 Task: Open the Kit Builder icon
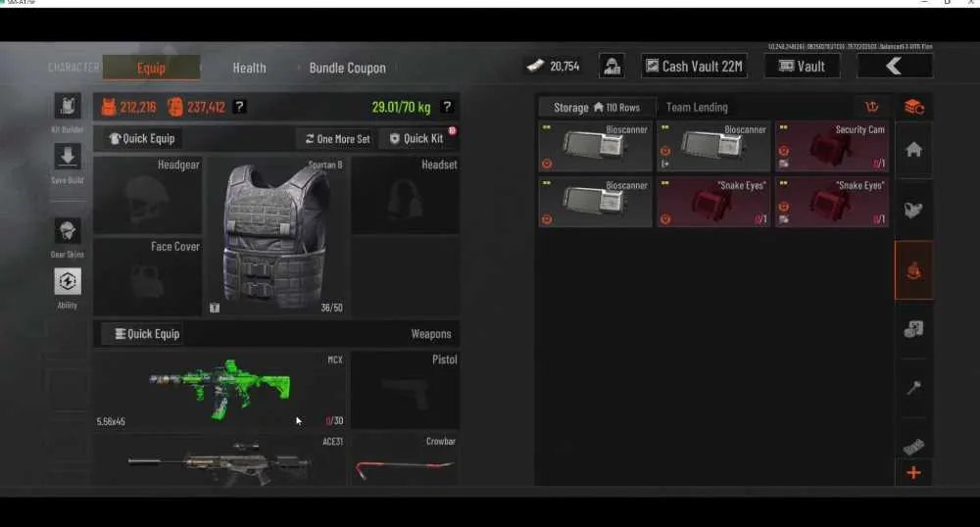point(68,106)
